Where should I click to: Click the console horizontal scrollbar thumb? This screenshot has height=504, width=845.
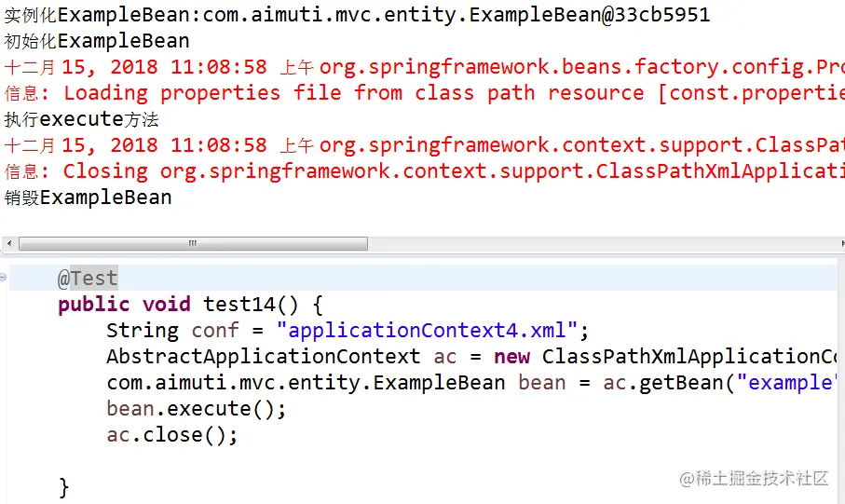tap(193, 244)
